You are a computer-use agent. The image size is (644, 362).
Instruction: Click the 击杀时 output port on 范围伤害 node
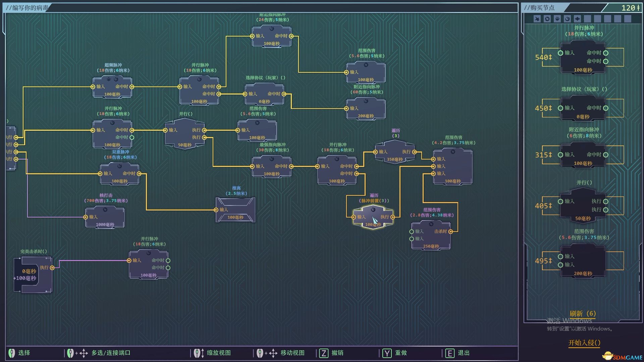click(x=450, y=232)
